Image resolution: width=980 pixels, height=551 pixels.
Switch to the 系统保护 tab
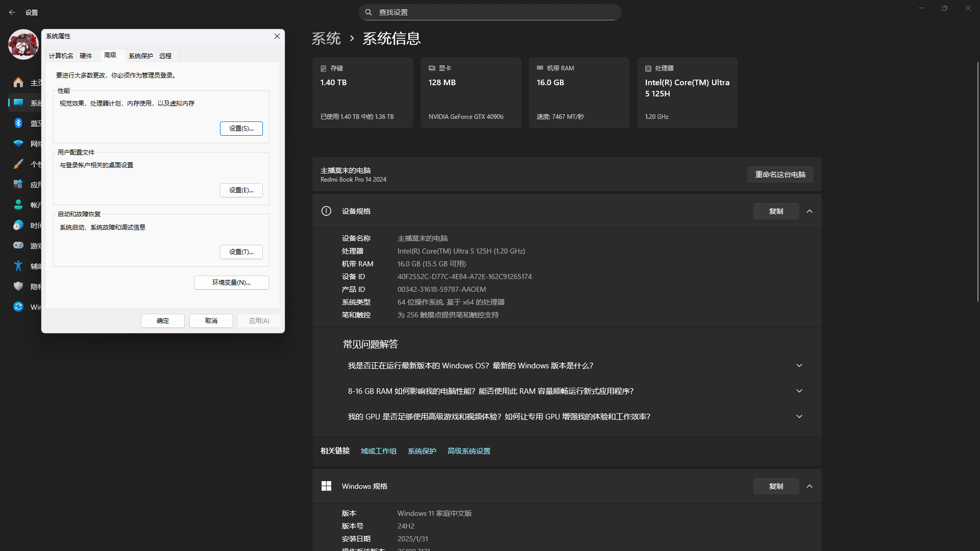tap(140, 56)
